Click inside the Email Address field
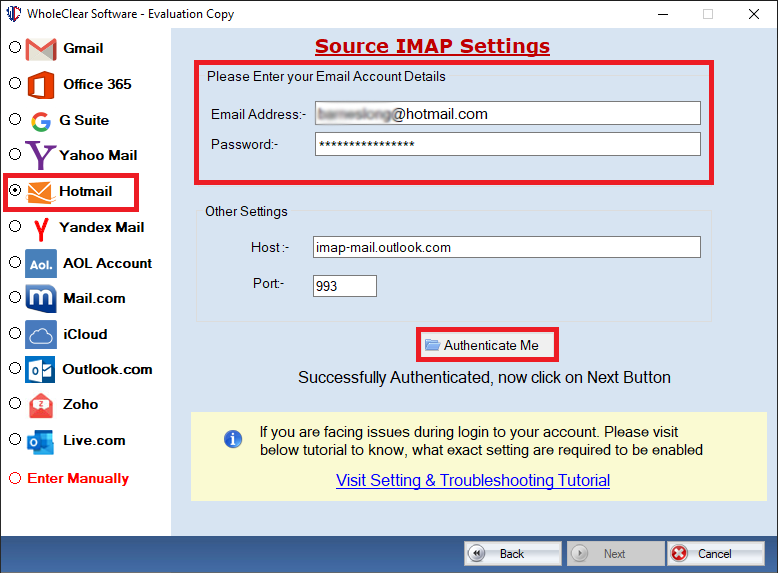778x573 pixels. (508, 114)
